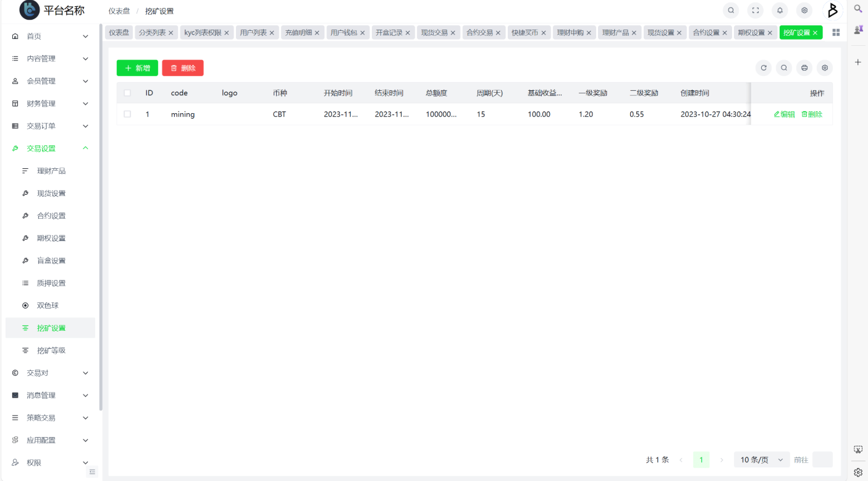Switch to the 用户列表 tab
This screenshot has width=868, height=481.
253,33
